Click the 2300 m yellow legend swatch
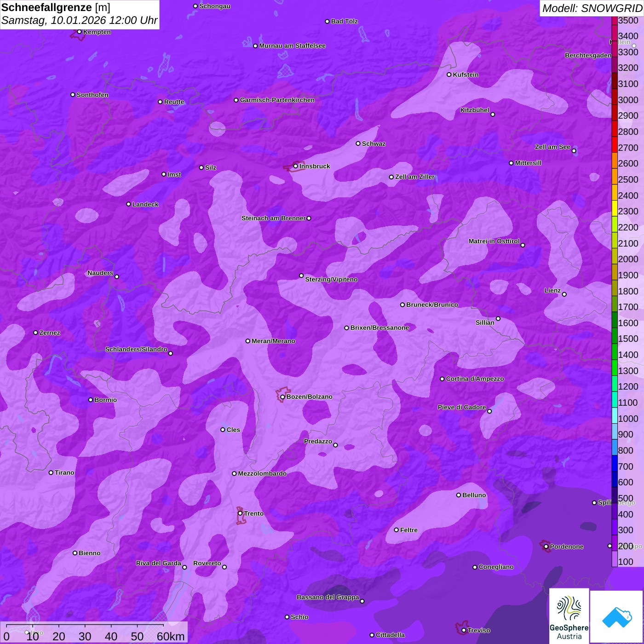This screenshot has height=644, width=644. point(614,208)
